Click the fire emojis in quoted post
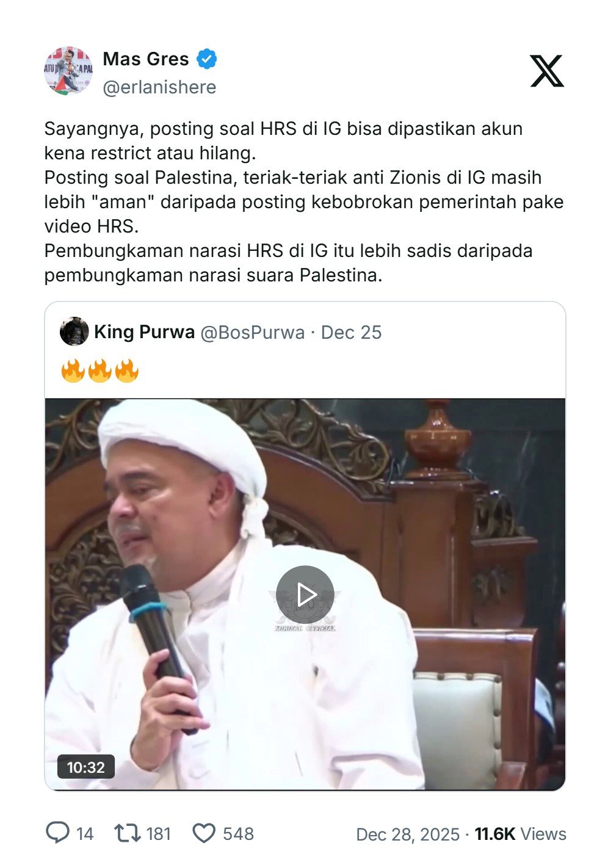The image size is (608, 868). [100, 371]
